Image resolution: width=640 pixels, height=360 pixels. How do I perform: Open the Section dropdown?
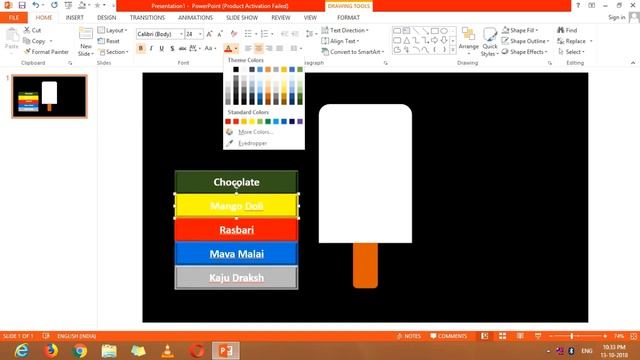(113, 52)
